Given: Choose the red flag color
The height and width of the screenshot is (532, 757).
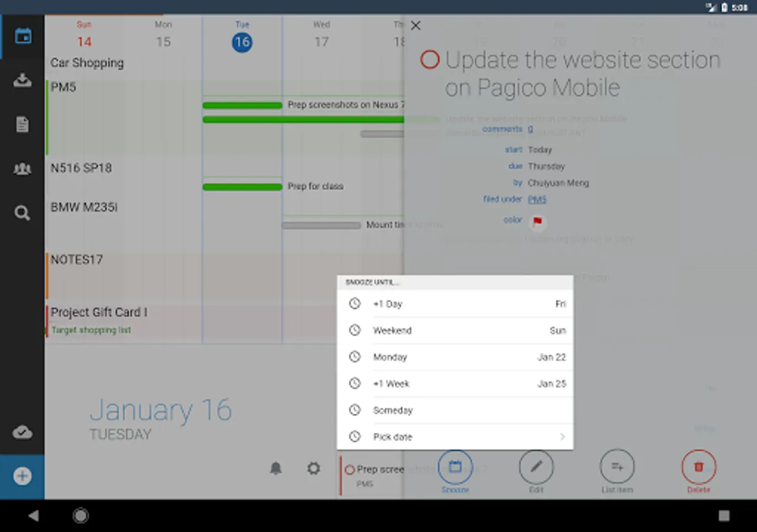Looking at the screenshot, I should 537,222.
